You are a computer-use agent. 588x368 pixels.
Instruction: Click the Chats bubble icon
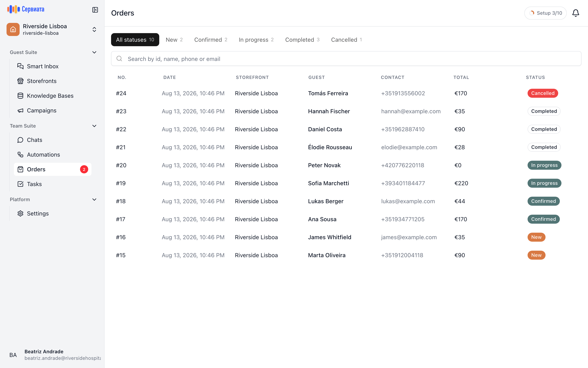(20, 140)
